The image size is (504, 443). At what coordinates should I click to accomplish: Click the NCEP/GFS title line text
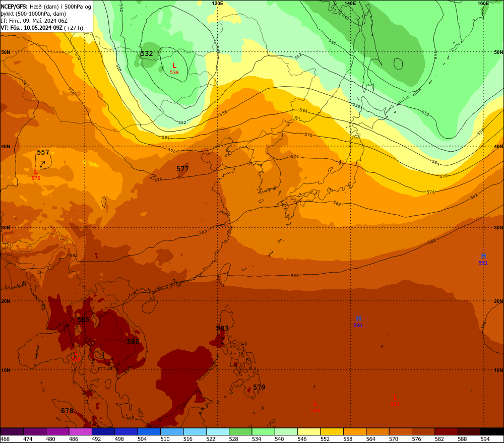click(x=46, y=7)
